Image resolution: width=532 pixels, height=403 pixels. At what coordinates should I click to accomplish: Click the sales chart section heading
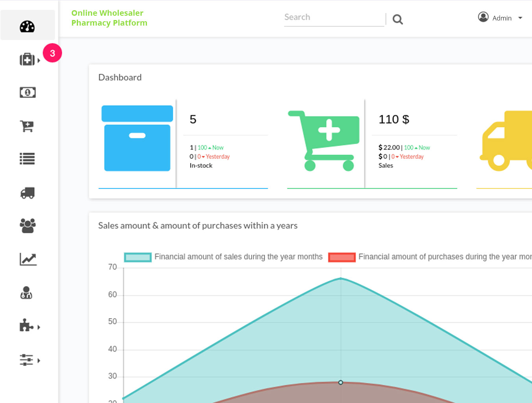click(x=198, y=226)
